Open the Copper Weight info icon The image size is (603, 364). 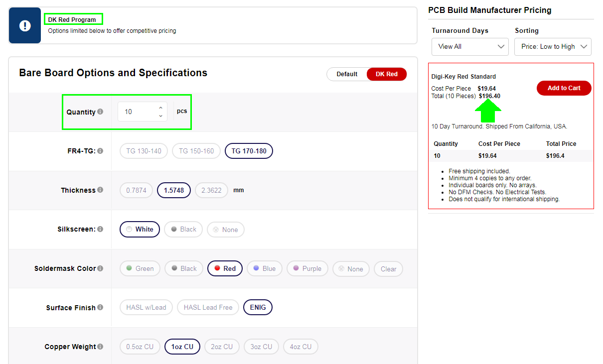[x=100, y=347]
